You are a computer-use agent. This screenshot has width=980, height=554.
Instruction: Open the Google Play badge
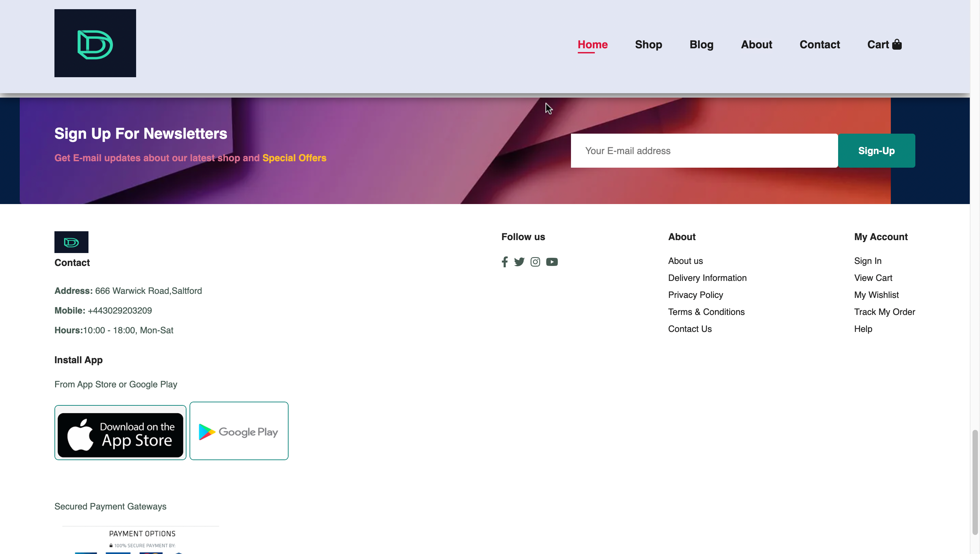point(239,431)
